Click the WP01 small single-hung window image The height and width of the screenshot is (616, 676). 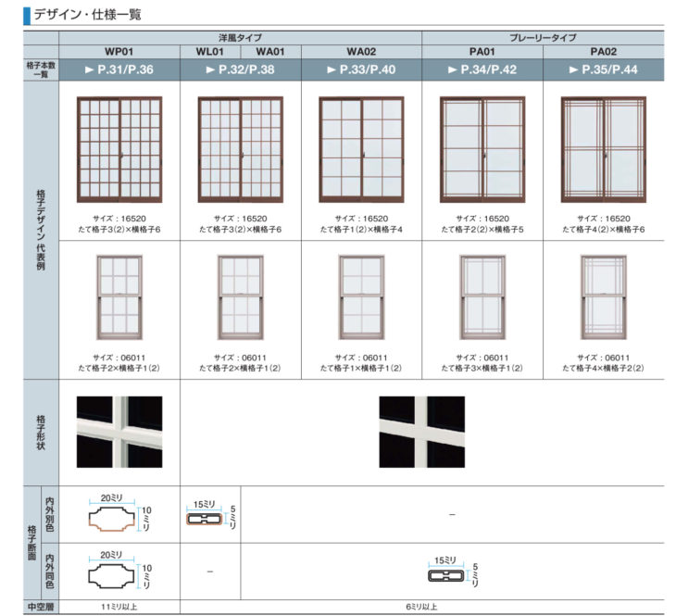119,296
